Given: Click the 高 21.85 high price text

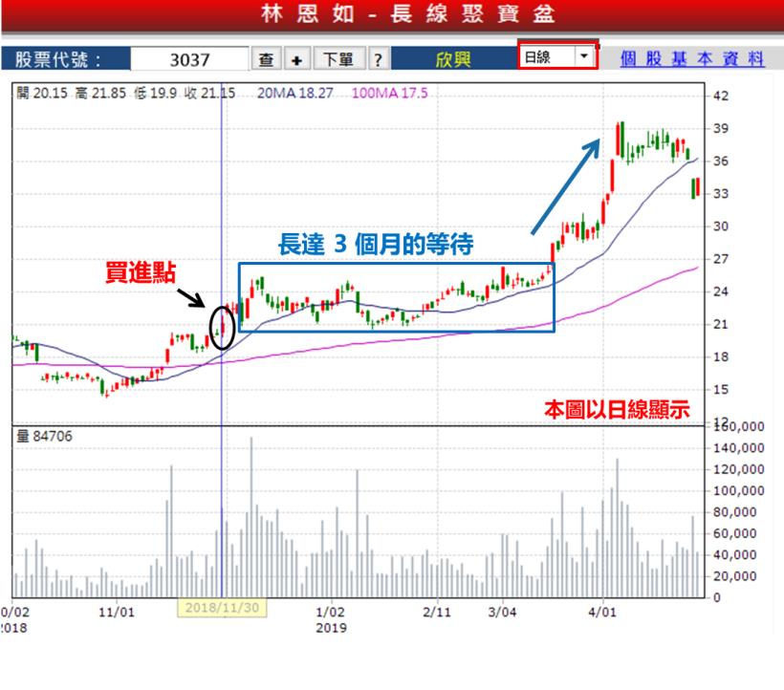Looking at the screenshot, I should [100, 93].
